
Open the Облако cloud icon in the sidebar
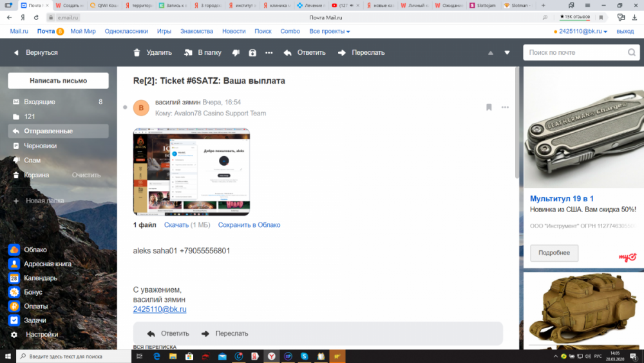click(14, 250)
